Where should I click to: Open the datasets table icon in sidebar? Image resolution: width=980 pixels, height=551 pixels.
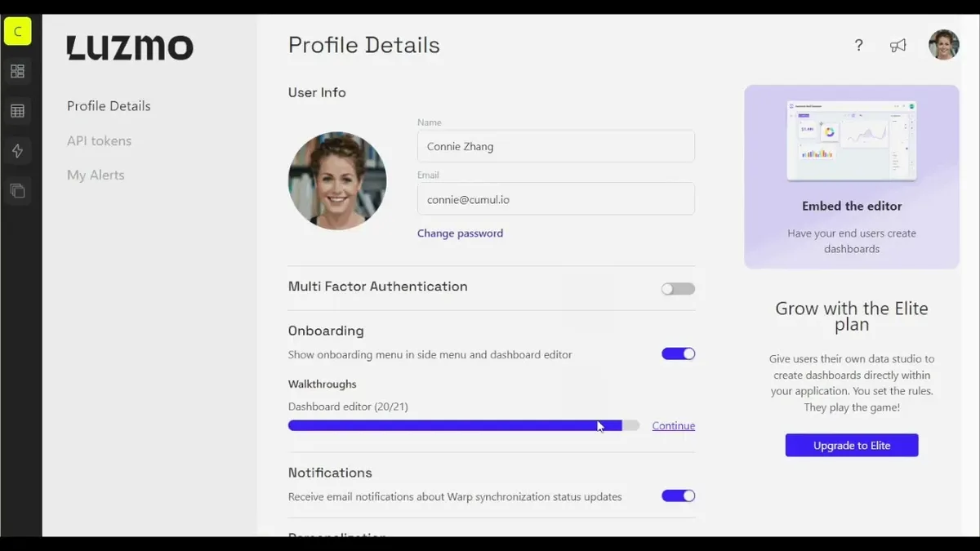point(17,111)
